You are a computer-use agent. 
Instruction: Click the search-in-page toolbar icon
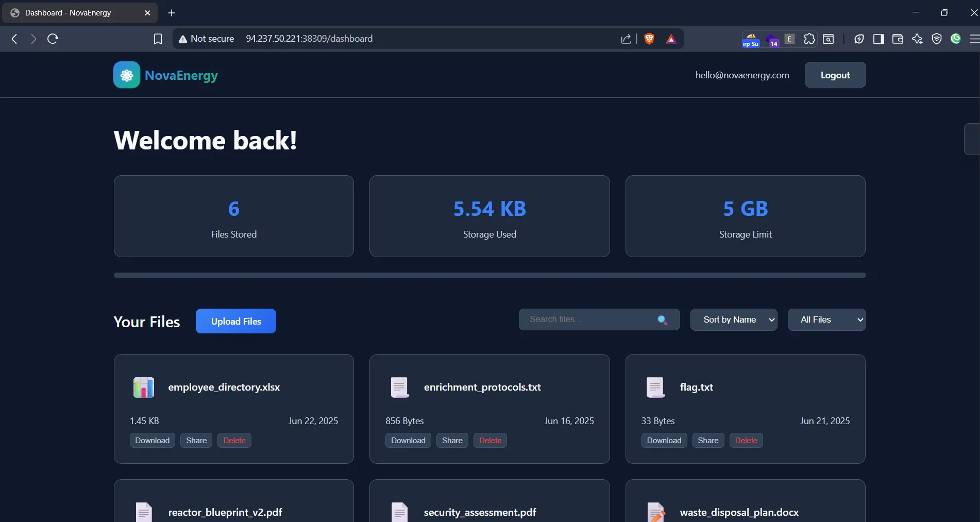click(x=829, y=39)
